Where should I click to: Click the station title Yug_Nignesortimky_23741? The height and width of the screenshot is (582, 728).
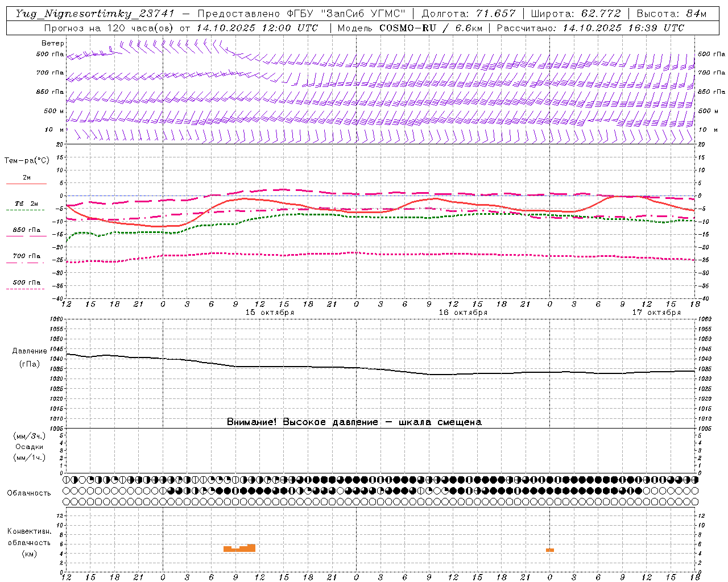click(x=95, y=14)
